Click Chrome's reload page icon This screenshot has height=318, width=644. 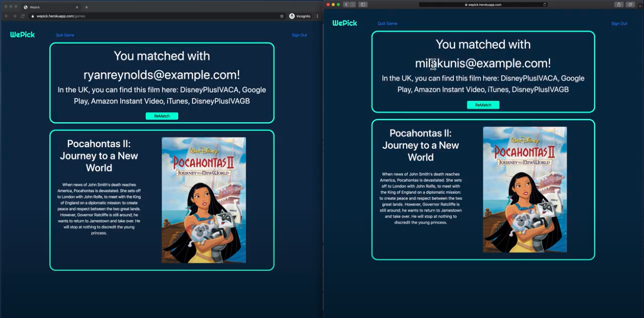pyautogui.click(x=23, y=16)
